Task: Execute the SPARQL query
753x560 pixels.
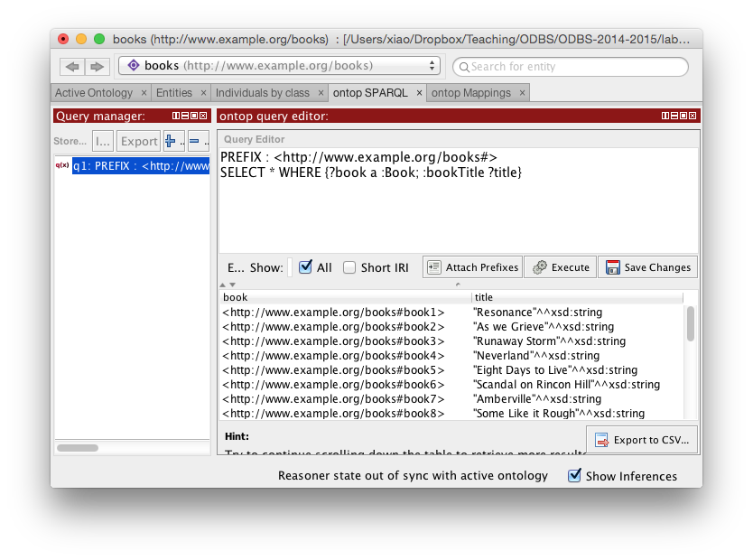Action: [561, 267]
